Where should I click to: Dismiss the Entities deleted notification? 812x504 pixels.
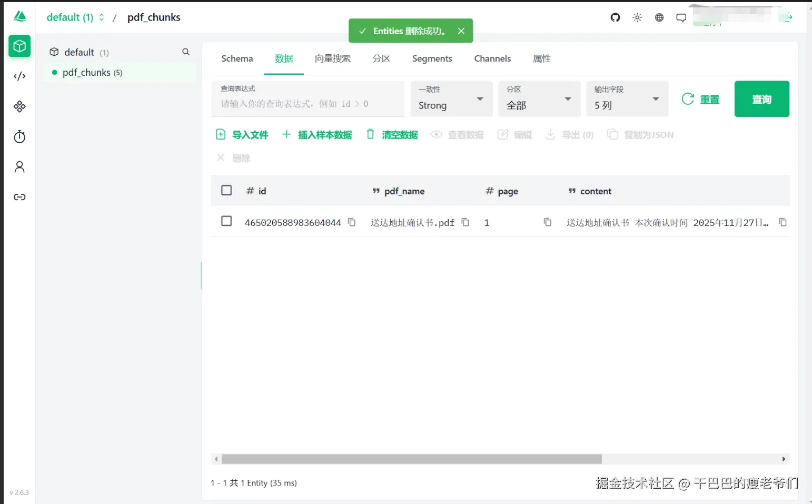coord(461,31)
